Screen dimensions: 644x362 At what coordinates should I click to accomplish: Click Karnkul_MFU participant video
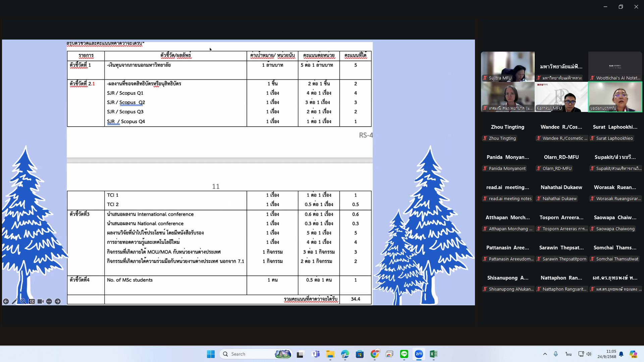click(561, 97)
